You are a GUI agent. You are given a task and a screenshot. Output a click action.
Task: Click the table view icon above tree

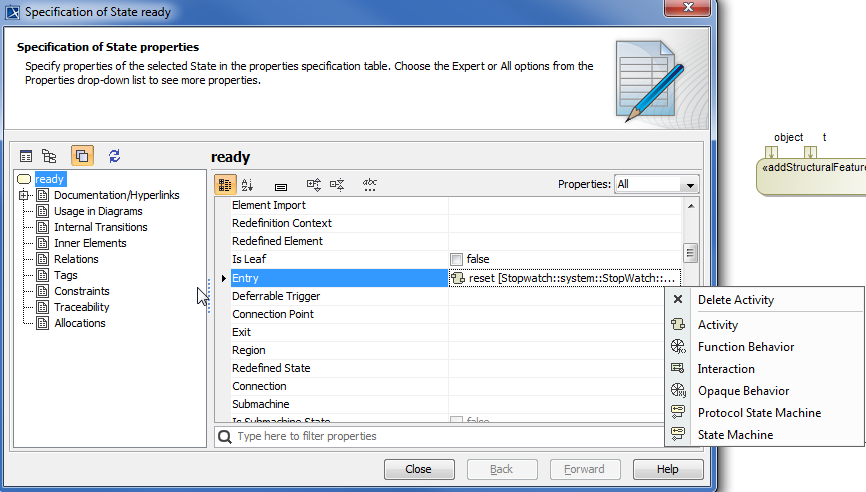pos(25,156)
